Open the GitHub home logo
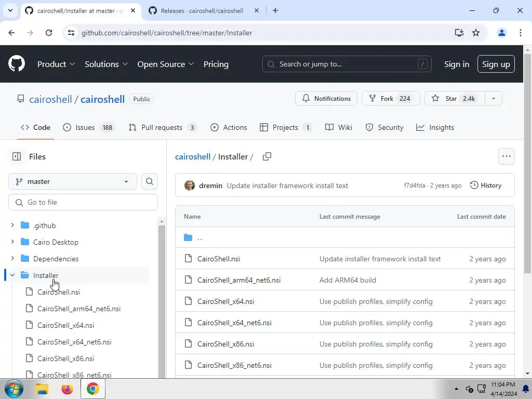532x399 pixels. tap(17, 64)
